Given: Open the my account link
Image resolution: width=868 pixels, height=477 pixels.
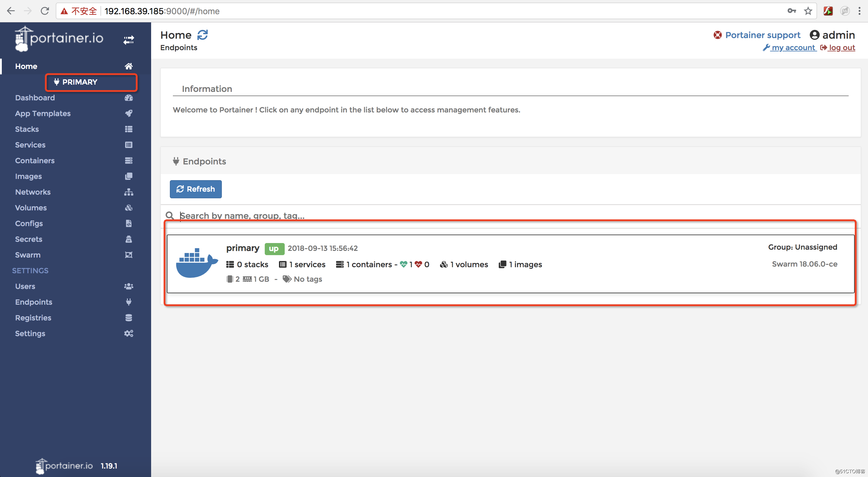Looking at the screenshot, I should 789,47.
